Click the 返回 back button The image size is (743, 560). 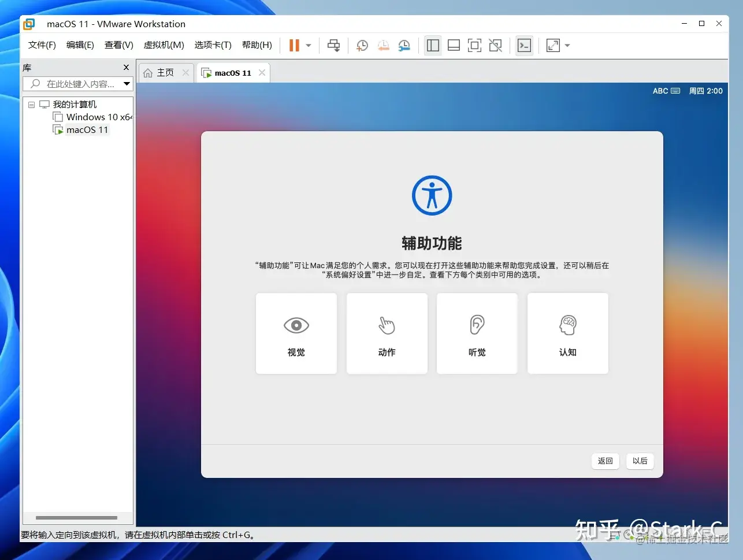click(x=605, y=461)
